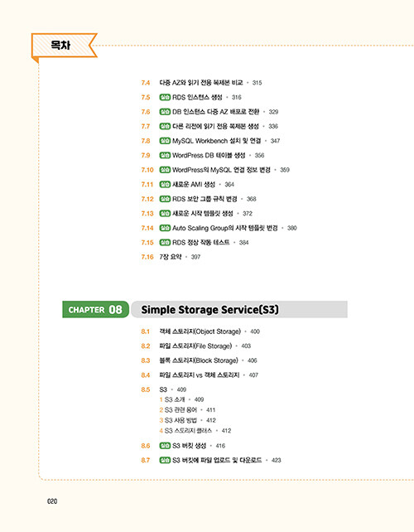Select the Simple Storage Service(S3) chapter title
414x532 pixels.
(209, 310)
